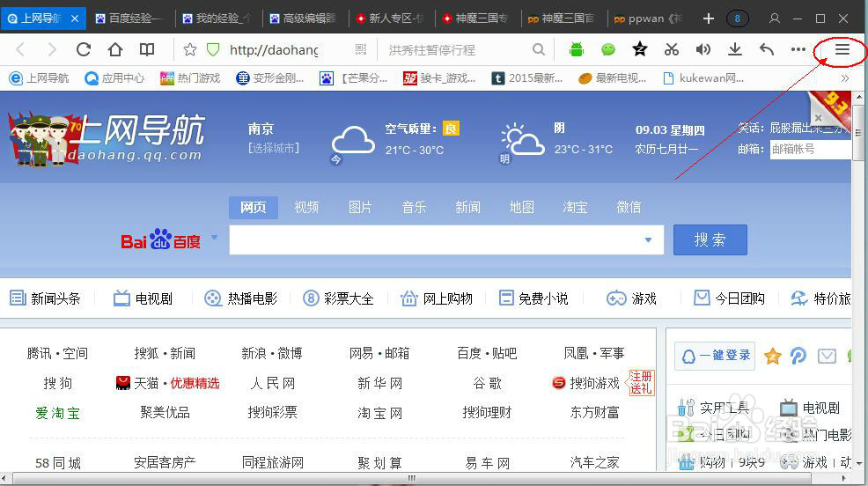Open the 热门游戏 bookmark
Image resolution: width=868 pixels, height=486 pixels.
pos(190,78)
